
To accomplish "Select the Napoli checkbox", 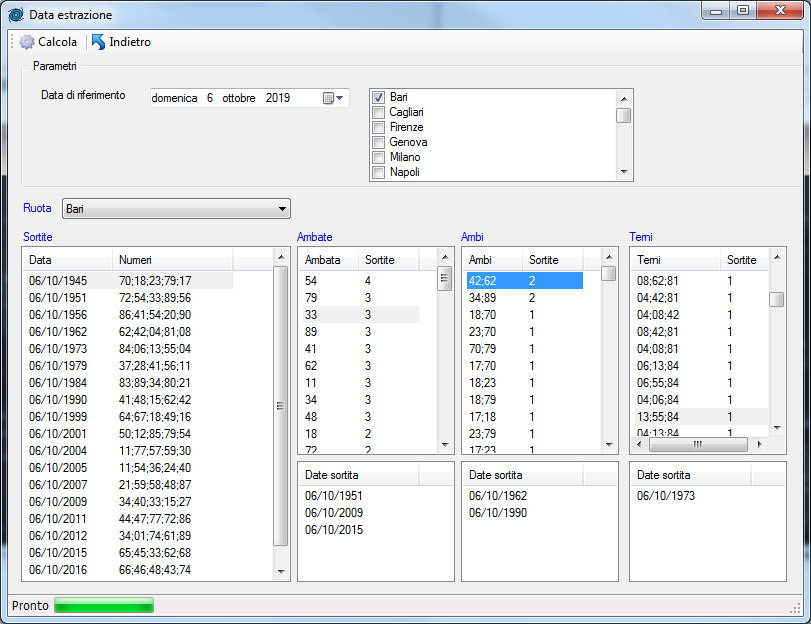I will click(x=379, y=172).
